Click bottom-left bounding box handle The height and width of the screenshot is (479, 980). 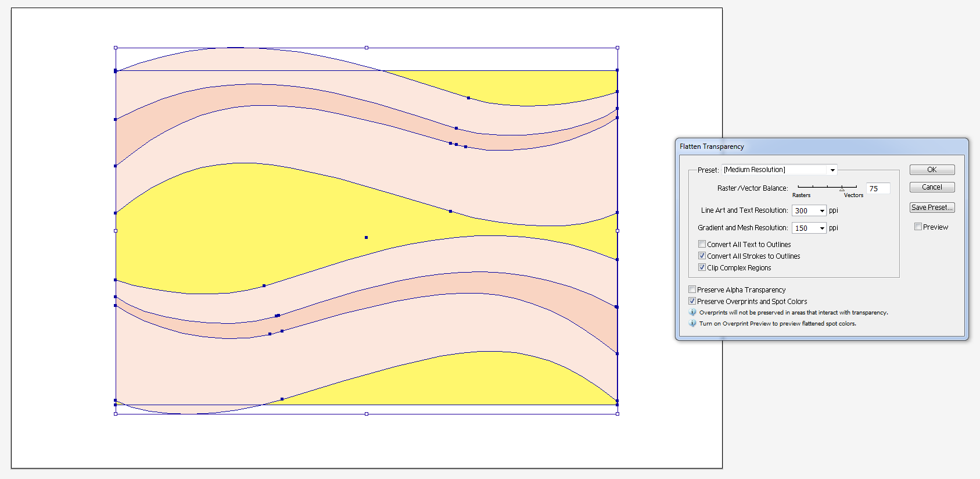point(116,414)
